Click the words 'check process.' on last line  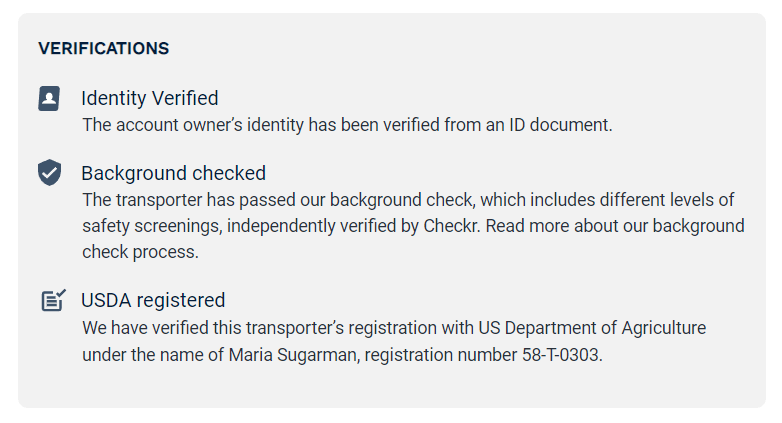(140, 252)
